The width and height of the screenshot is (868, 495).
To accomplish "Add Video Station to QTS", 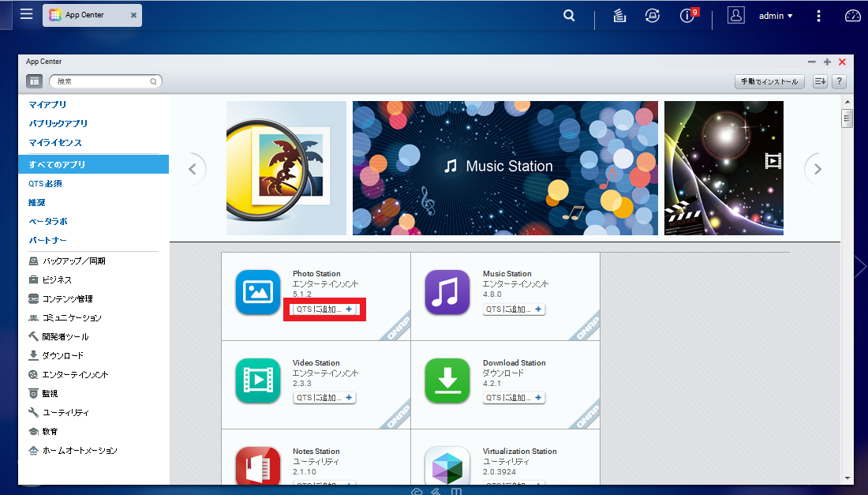I will (324, 398).
